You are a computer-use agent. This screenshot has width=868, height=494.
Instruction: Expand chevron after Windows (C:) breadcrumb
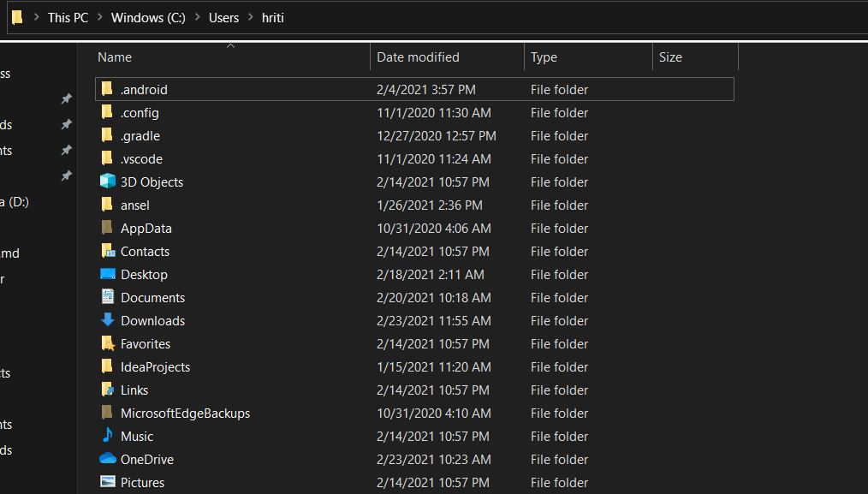(197, 17)
